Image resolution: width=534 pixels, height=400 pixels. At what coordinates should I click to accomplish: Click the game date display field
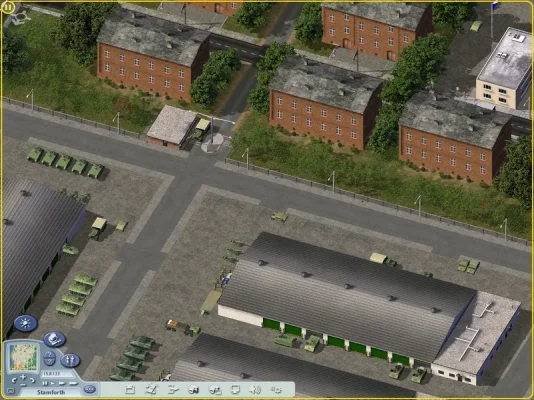(x=57, y=374)
